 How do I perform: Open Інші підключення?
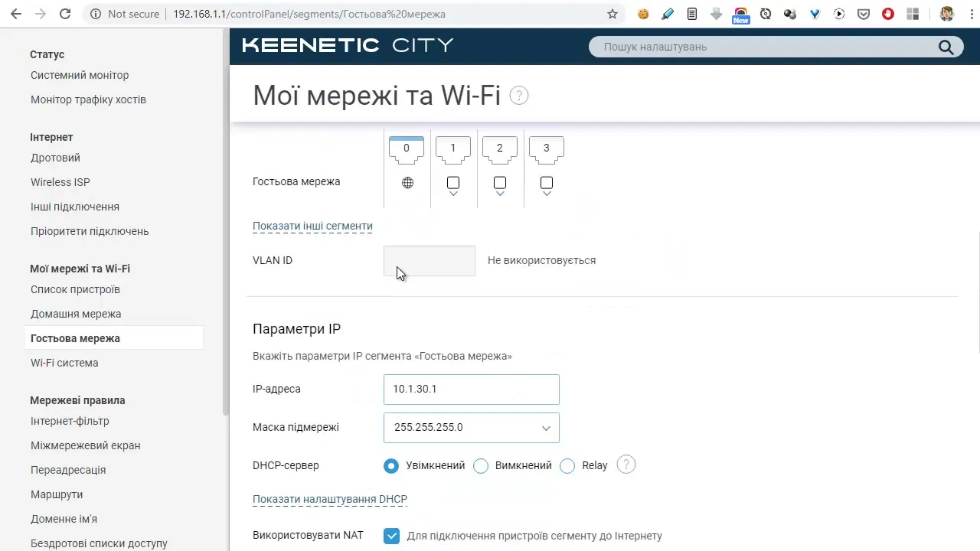click(75, 207)
